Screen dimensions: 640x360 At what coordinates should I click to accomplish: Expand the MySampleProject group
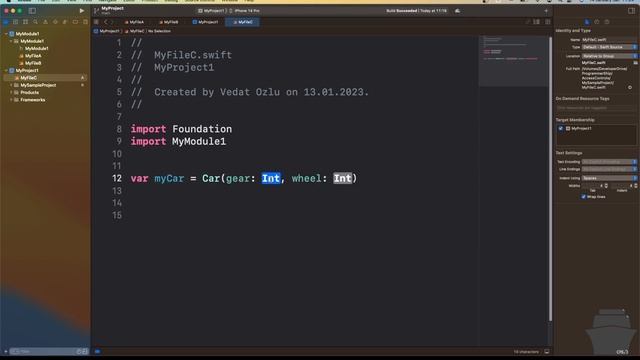pyautogui.click(x=11, y=85)
